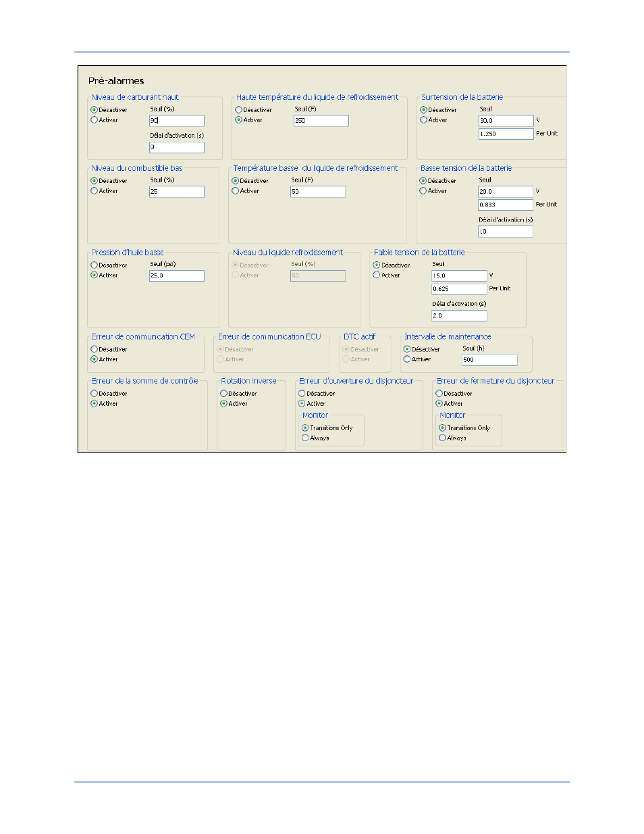644x834 pixels.
Task: Select Activer for Erreur de fermeture du disjoncteur
Action: click(439, 404)
